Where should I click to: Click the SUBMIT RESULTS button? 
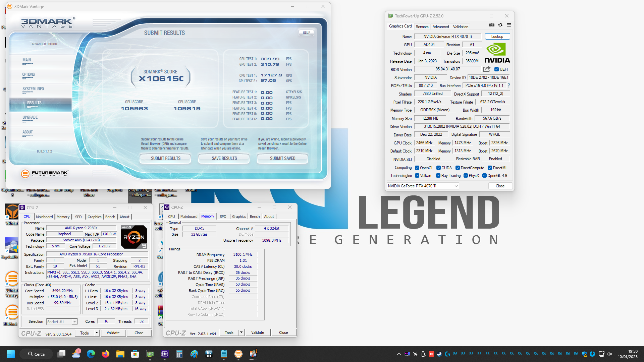pyautogui.click(x=165, y=158)
